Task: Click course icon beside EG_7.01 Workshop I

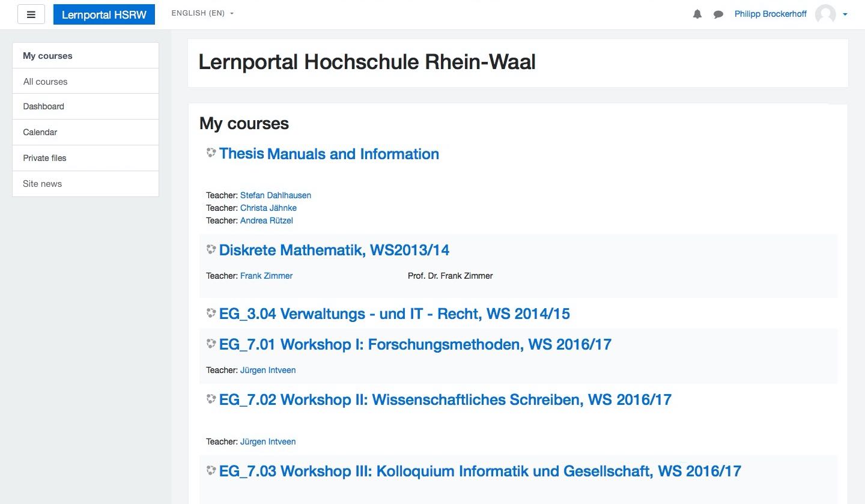Action: 211,344
